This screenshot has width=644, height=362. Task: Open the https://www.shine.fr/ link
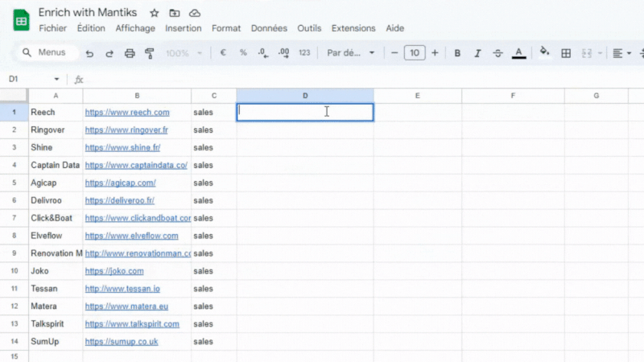pyautogui.click(x=122, y=148)
